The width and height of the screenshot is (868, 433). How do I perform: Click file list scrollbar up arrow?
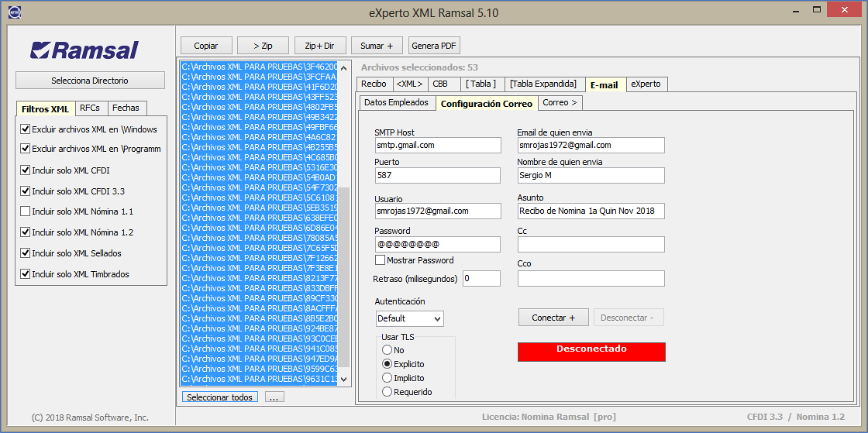click(344, 68)
